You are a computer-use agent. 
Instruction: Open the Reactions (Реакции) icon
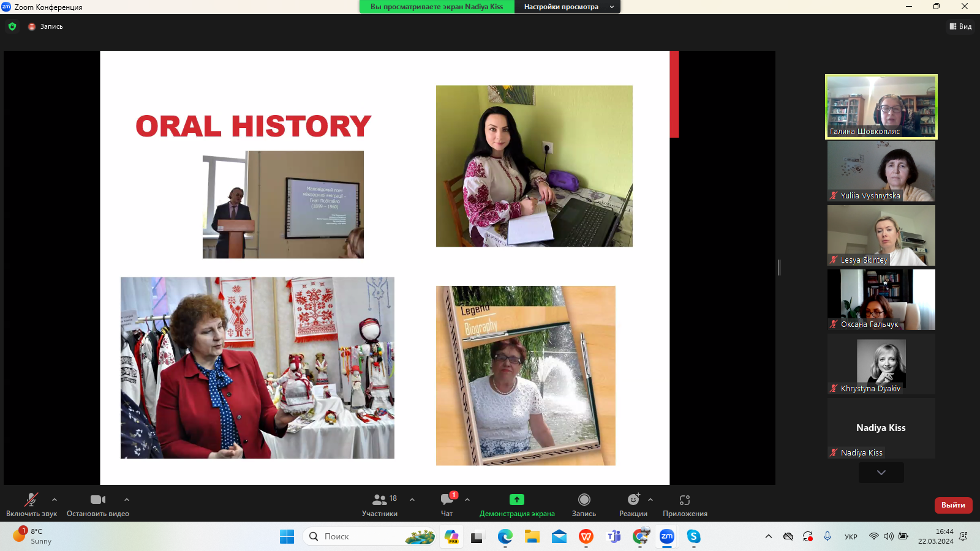(x=633, y=500)
